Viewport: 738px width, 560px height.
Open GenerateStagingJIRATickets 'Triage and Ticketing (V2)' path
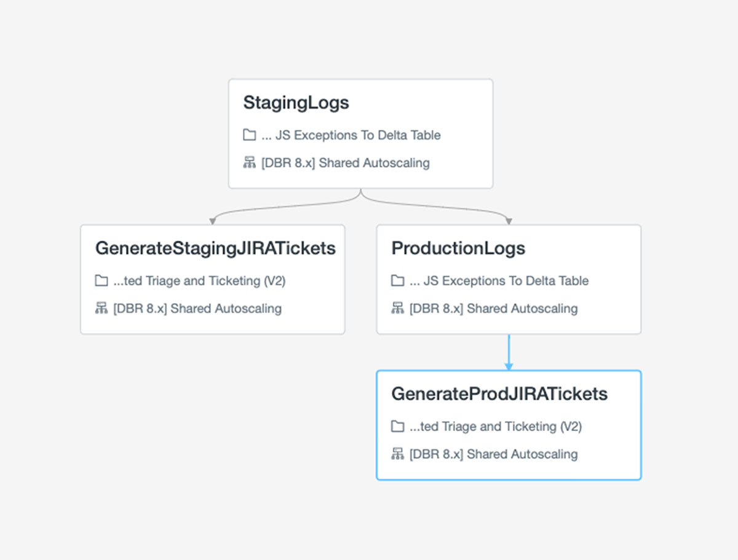click(199, 281)
